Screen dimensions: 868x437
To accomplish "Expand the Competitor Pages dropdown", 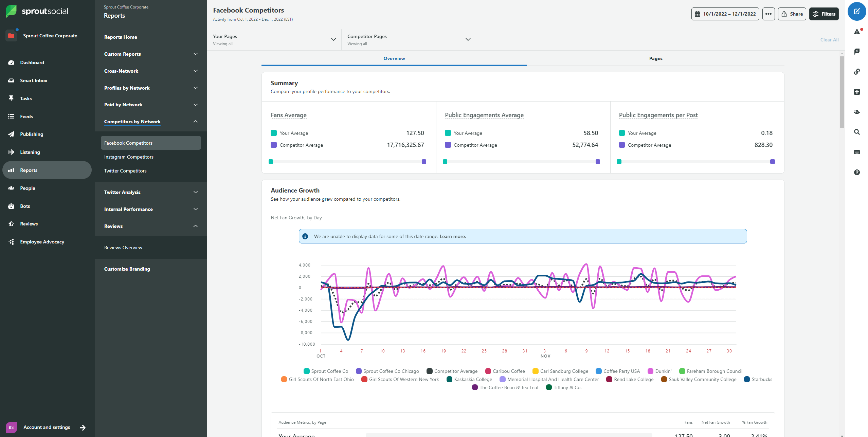I will (468, 40).
